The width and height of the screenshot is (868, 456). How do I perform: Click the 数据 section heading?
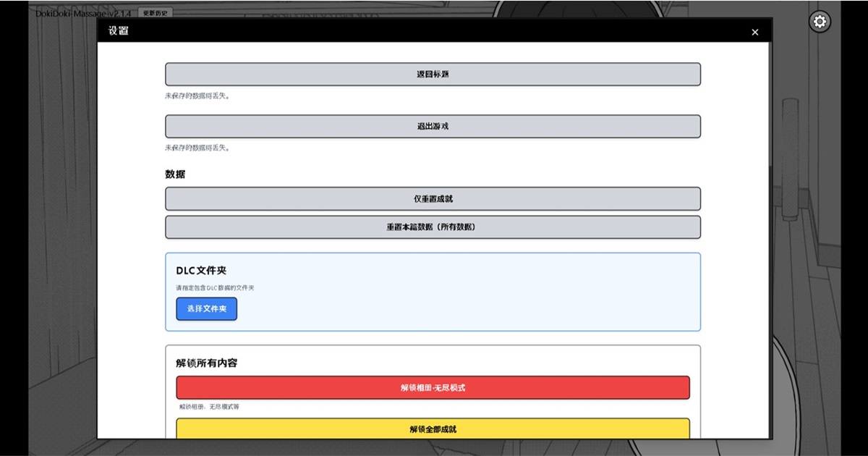click(175, 174)
